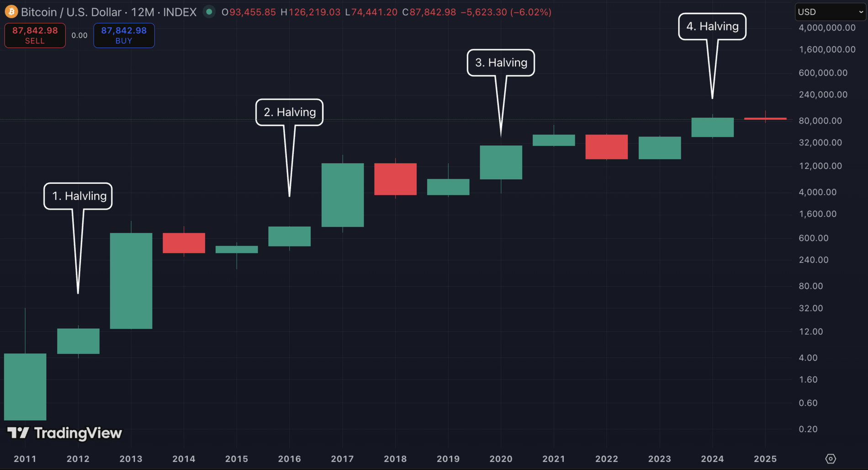Click the INDEX label in the chart legend
868x470 pixels.
click(180, 12)
